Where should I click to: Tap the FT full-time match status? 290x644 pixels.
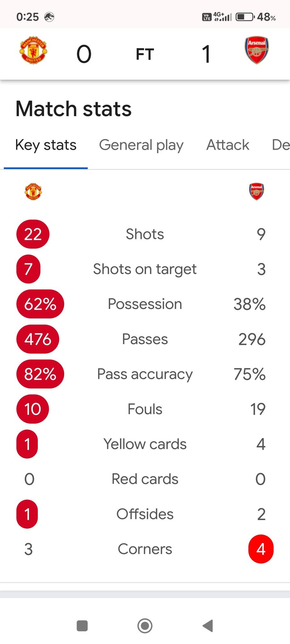145,54
